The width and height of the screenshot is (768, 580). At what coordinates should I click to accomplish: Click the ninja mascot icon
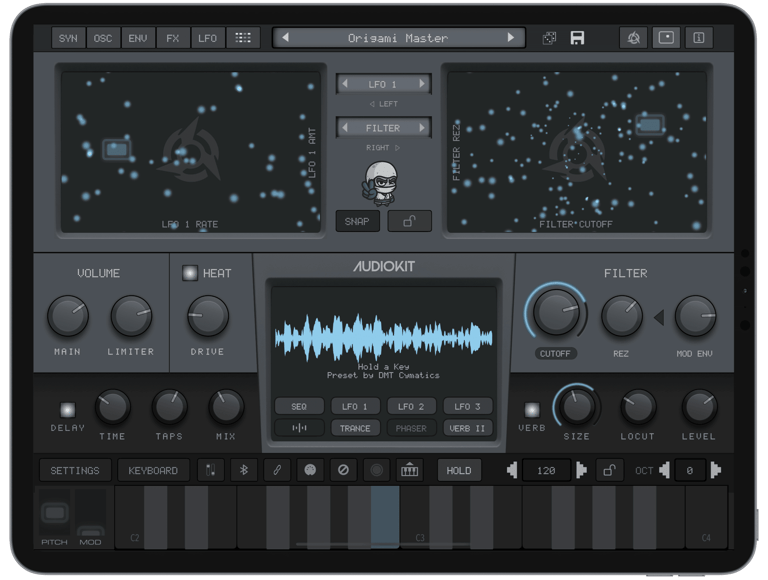click(x=381, y=184)
